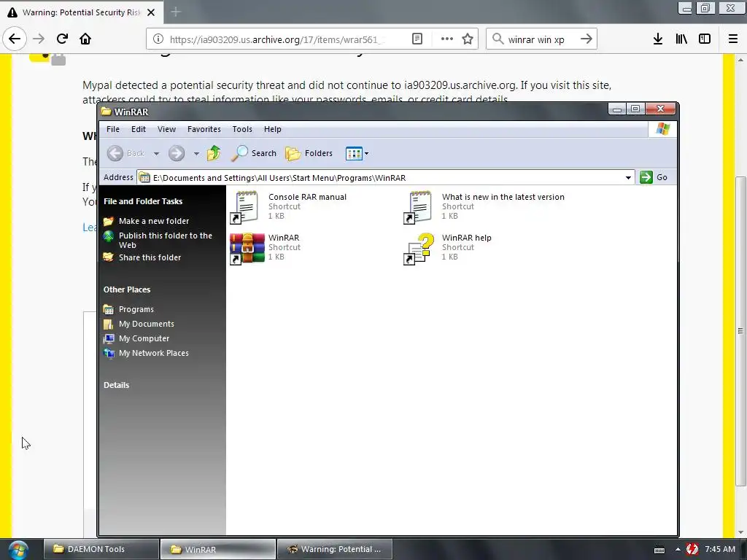The height and width of the screenshot is (560, 747).
Task: Submit search with the arrow icon
Action: pos(587,39)
